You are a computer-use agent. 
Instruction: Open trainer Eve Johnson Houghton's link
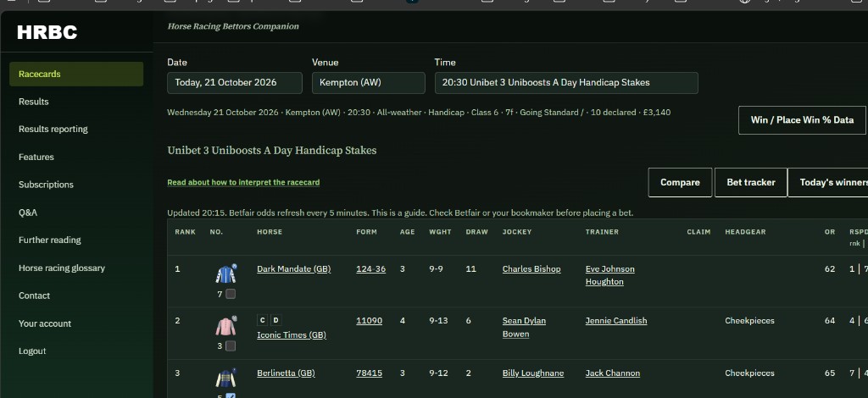tap(610, 275)
